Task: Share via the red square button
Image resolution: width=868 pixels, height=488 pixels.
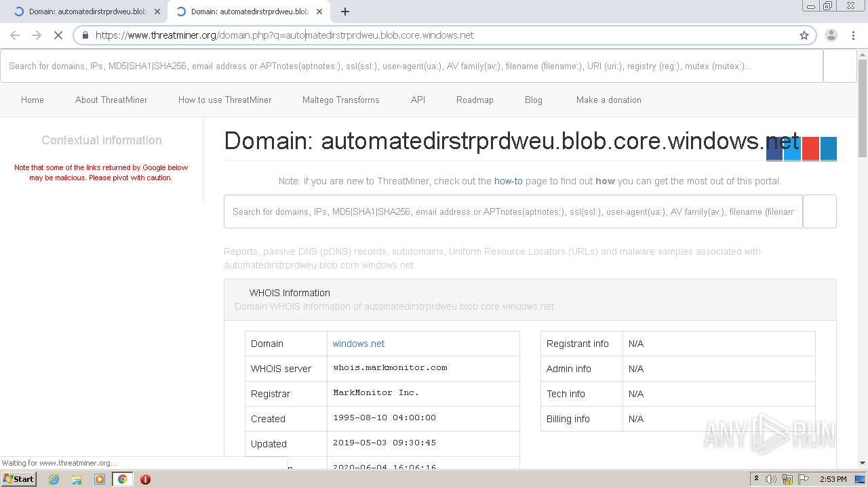Action: tap(810, 148)
